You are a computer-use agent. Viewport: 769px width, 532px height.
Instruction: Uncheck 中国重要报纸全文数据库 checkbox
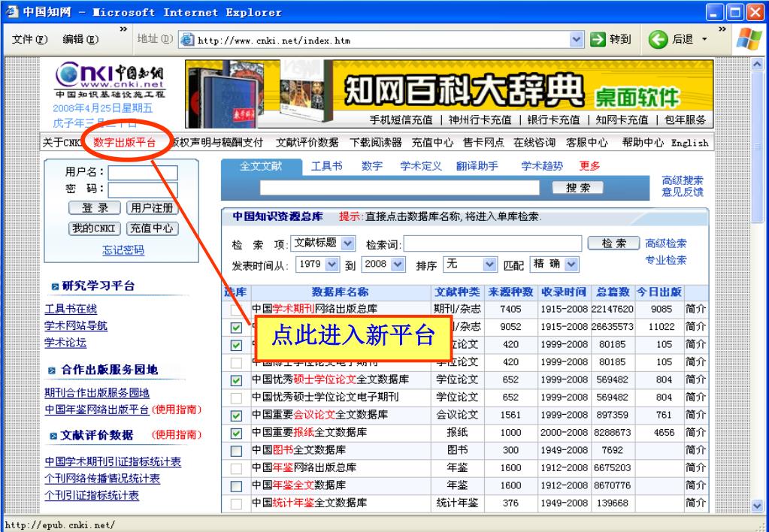coord(236,433)
